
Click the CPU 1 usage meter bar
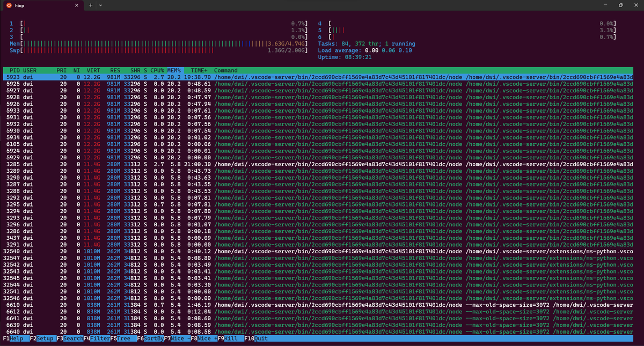(x=158, y=24)
